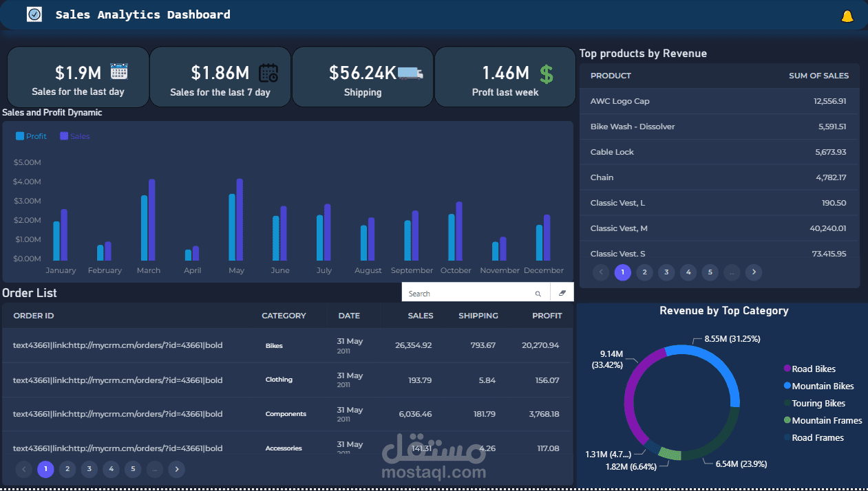Open the Clothing order link
Image resolution: width=868 pixels, height=491 pixels.
(x=118, y=380)
